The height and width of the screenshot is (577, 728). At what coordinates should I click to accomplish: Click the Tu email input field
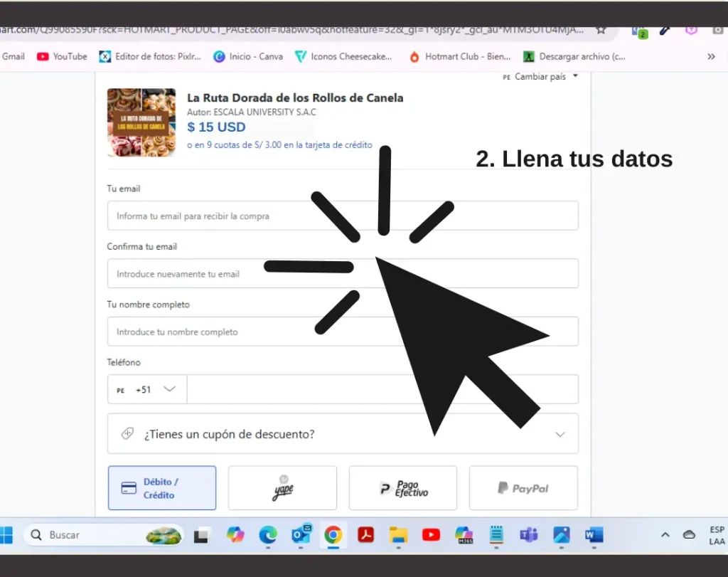coord(343,216)
